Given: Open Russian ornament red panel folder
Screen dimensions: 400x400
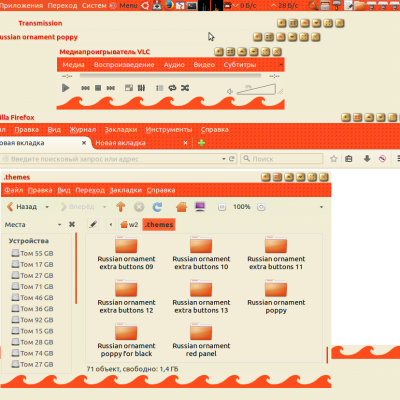Looking at the screenshot, I should tap(201, 340).
